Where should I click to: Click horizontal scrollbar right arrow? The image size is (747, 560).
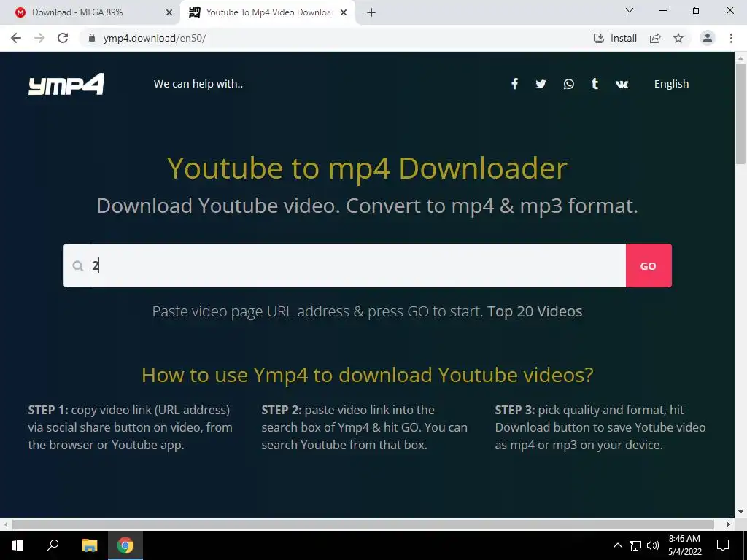point(729,524)
